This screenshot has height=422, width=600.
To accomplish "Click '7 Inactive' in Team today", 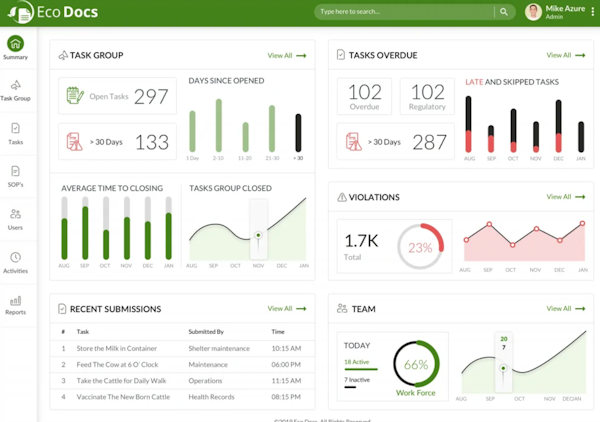I will [x=357, y=380].
